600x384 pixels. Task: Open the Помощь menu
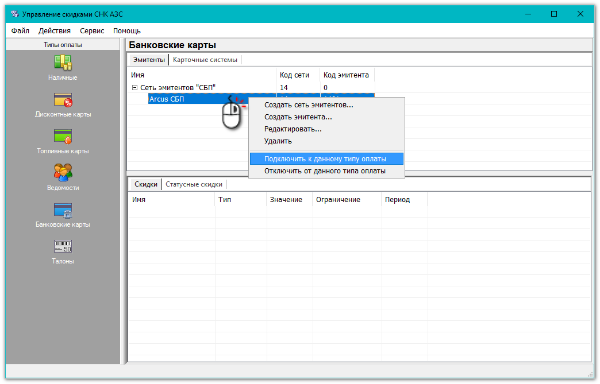click(127, 31)
